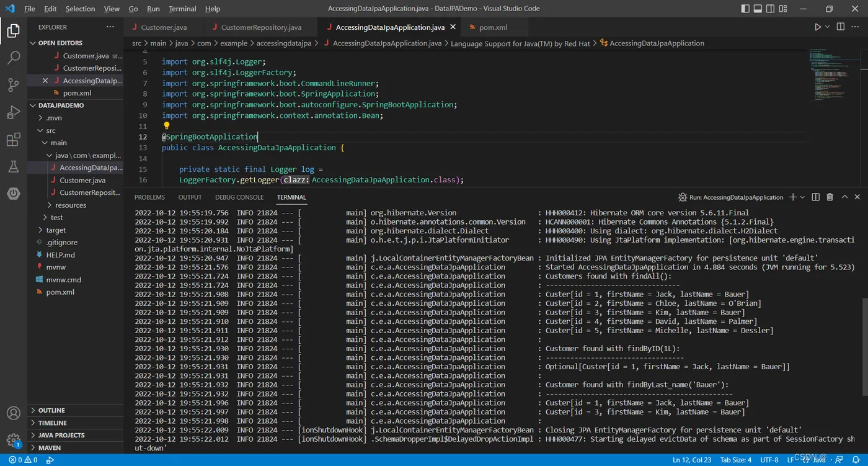The height and width of the screenshot is (466, 868).
Task: Switch to DEBUG CONSOLE panel tab
Action: (x=239, y=197)
